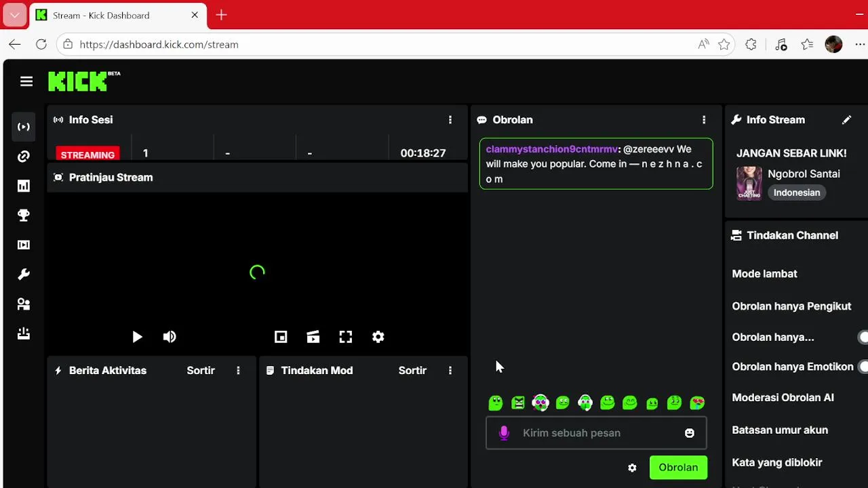Open the browser favorites list icon
Image resolution: width=868 pixels, height=488 pixels.
[807, 45]
